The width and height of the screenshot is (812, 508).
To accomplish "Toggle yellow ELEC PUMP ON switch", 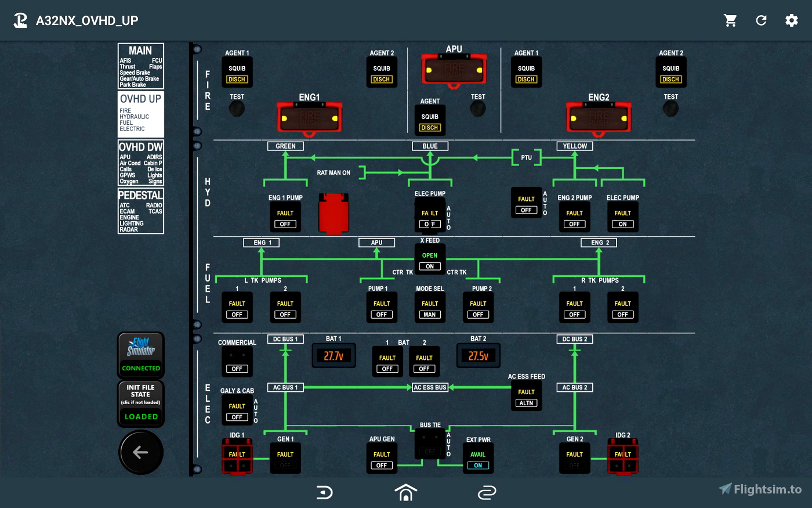I will coord(622,218).
